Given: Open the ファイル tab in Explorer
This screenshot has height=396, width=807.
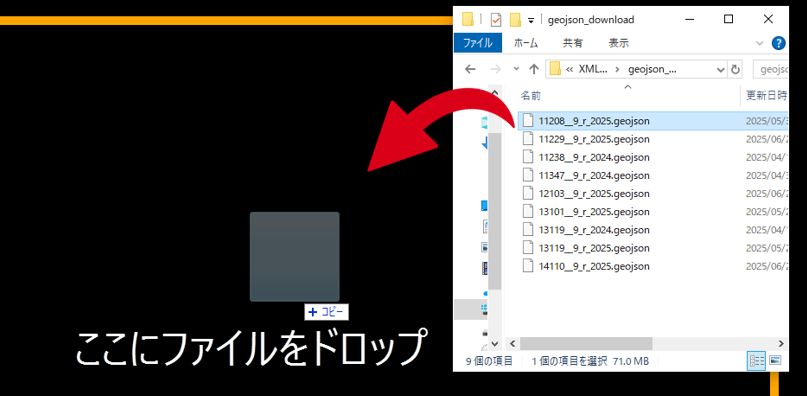Looking at the screenshot, I should tap(478, 43).
